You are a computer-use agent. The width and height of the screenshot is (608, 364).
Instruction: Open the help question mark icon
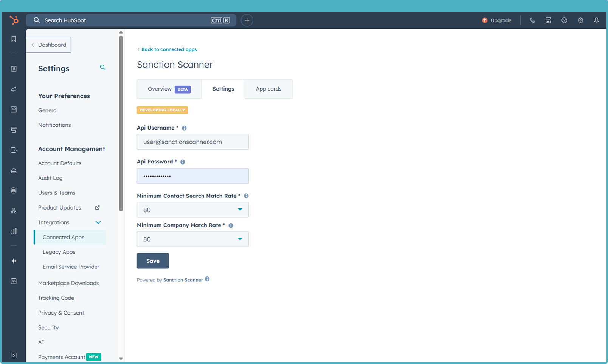click(x=564, y=20)
